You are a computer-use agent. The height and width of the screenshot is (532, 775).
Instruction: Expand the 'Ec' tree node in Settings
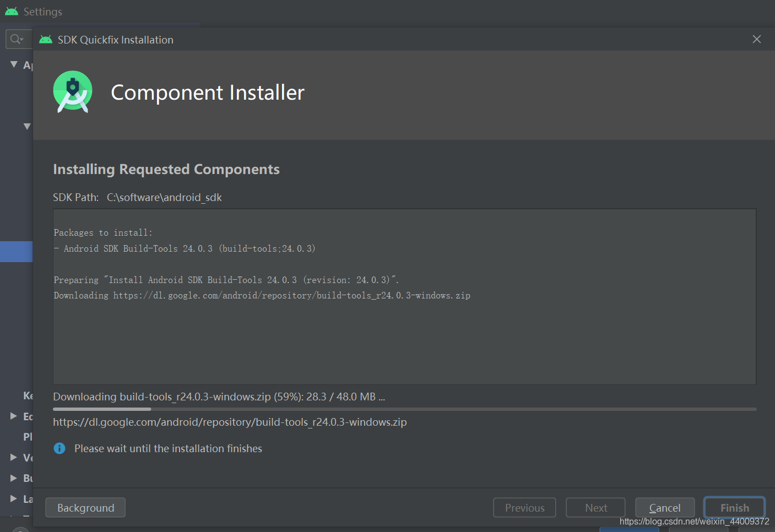[x=14, y=416]
